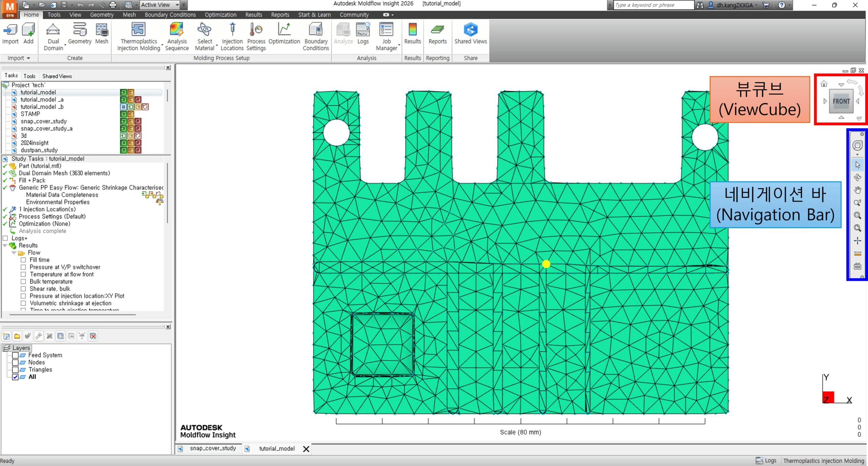Image resolution: width=868 pixels, height=466 pixels.
Task: Enable Bulk temperature result checkbox
Action: (23, 281)
